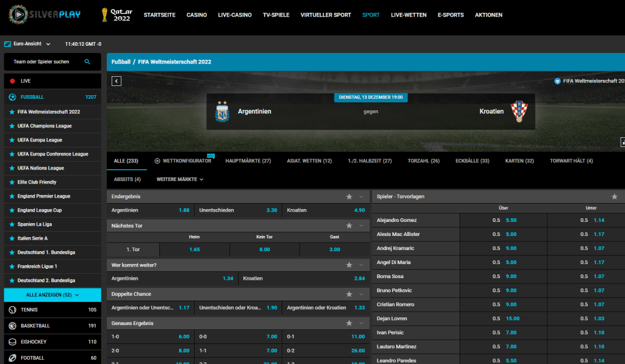This screenshot has width=625, height=364.
Task: Open the Qatar 2022 trophy link
Action: (117, 15)
